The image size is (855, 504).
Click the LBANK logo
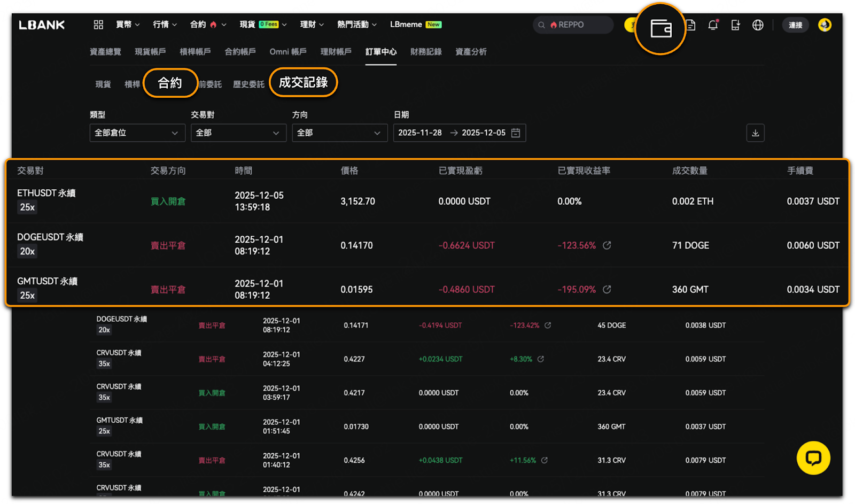click(42, 25)
